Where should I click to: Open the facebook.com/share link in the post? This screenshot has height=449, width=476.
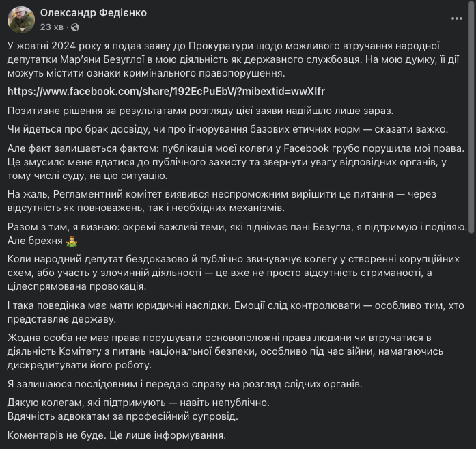166,91
